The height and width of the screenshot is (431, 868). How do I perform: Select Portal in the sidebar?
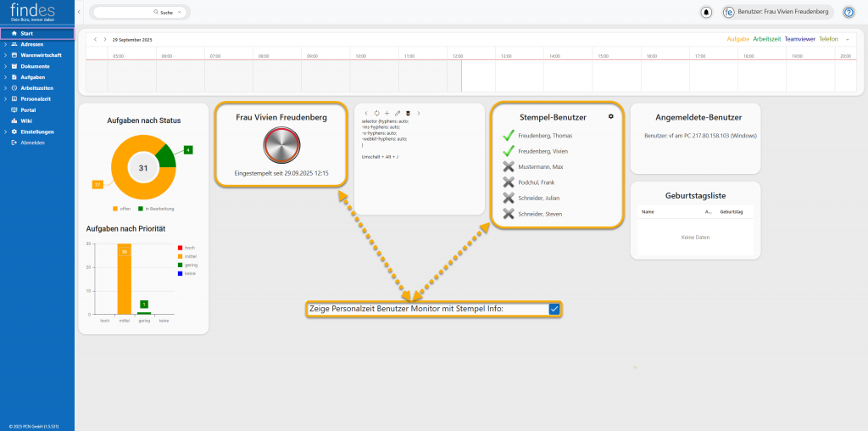click(28, 109)
